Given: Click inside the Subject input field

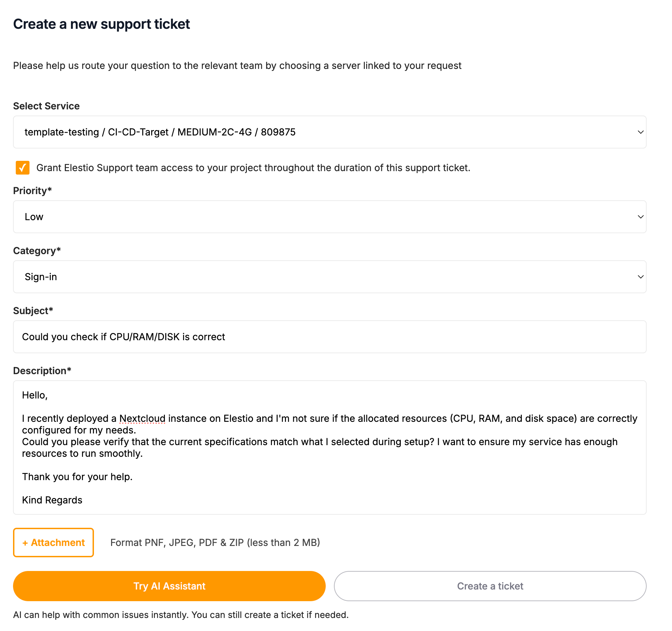Looking at the screenshot, I should point(329,336).
